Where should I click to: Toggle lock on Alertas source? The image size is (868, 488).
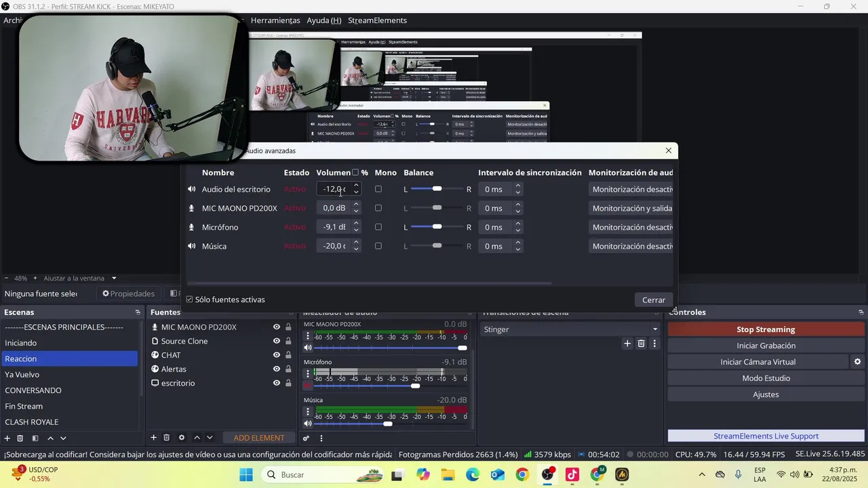(288, 369)
